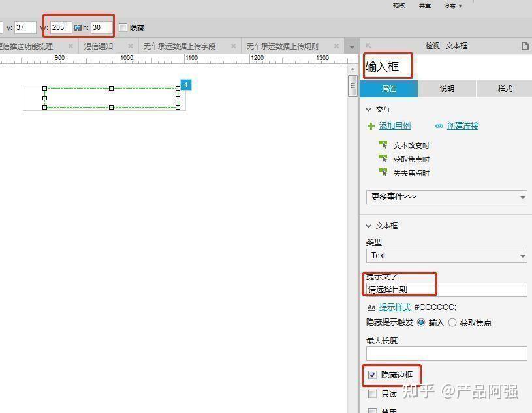Image resolution: width=532 pixels, height=413 pixels.
Task: Click the canvas scrollbar up arrow
Action: tap(352, 69)
